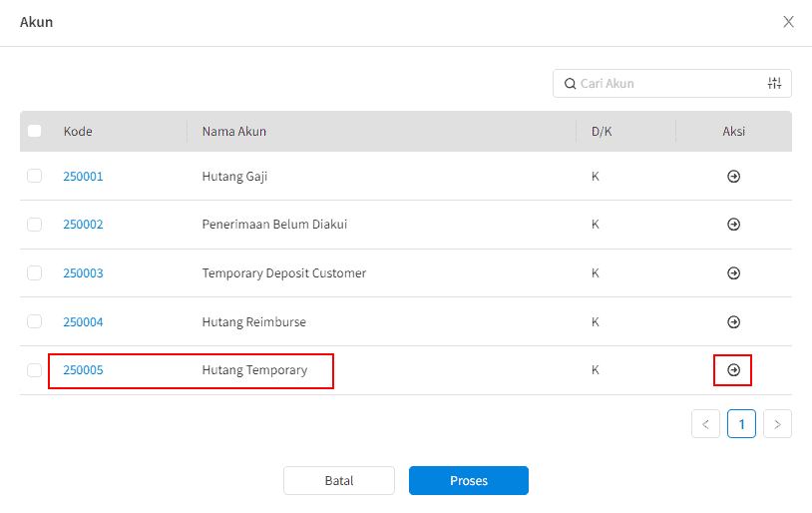This screenshot has width=812, height=513.
Task: Click arrow action icon for Temporary Deposit Customer
Action: point(733,273)
